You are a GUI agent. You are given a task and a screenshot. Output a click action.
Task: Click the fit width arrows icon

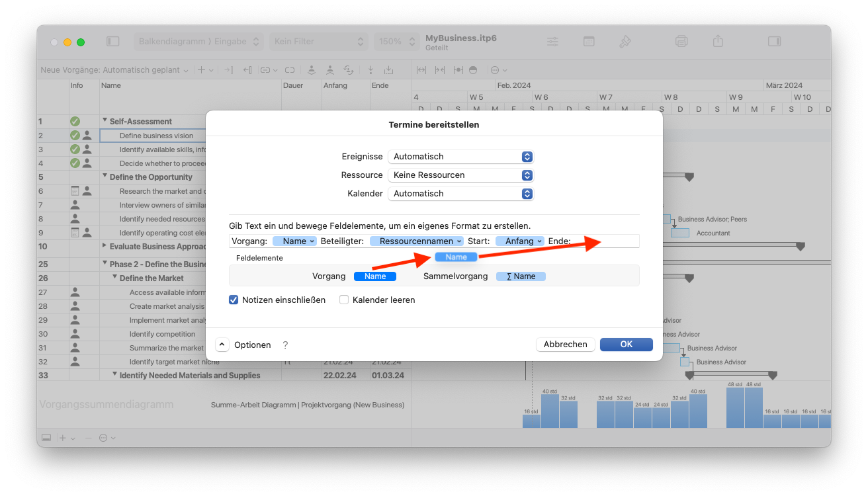point(421,69)
